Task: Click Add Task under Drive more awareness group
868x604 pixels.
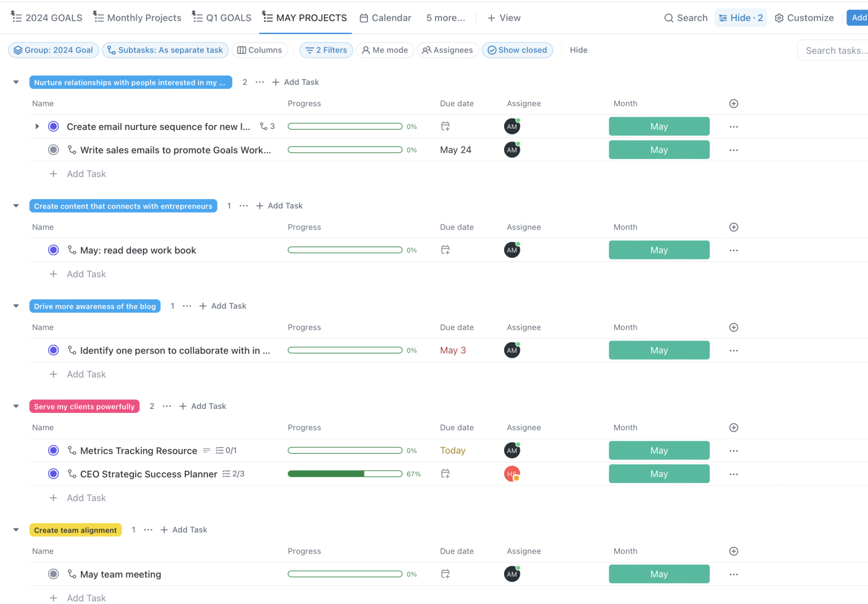Action: coord(86,374)
